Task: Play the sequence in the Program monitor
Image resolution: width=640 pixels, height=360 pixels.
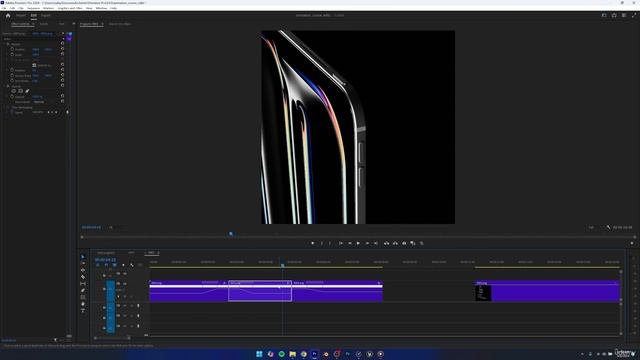Action: [358, 243]
